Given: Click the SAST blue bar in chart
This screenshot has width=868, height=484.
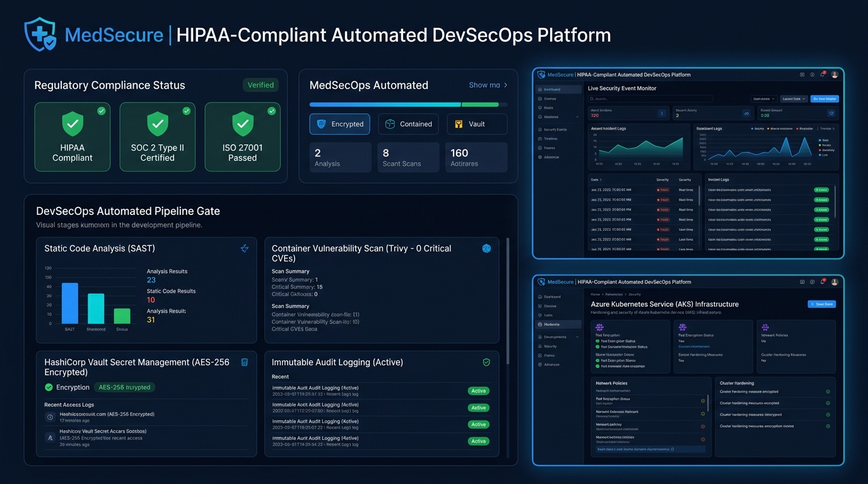Looking at the screenshot, I should tap(70, 303).
